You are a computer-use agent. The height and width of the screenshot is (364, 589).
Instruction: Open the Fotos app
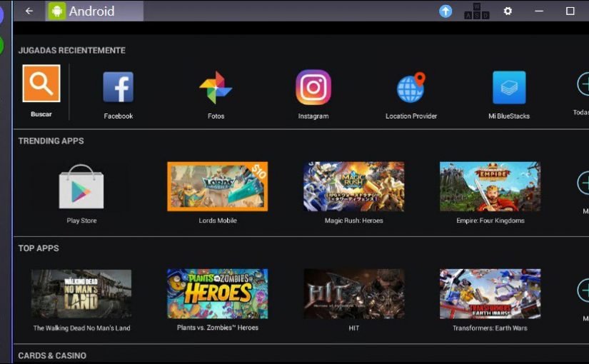tap(216, 88)
